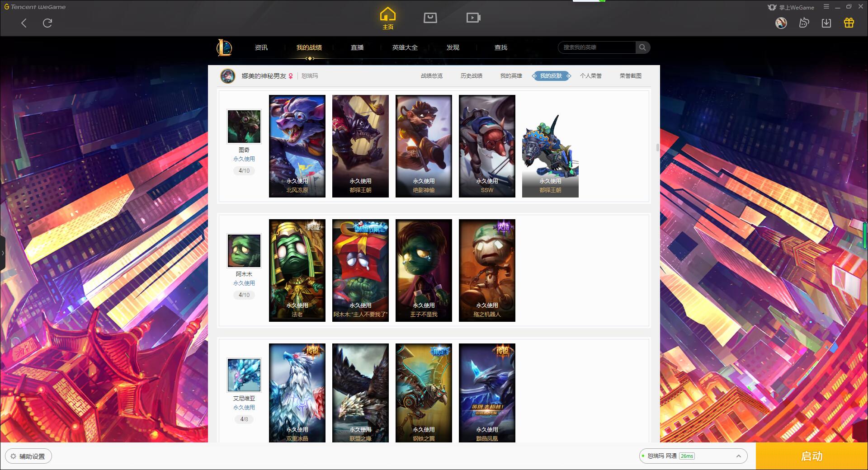Switch to 个人荣誉 section
This screenshot has height=470, width=868.
(591, 76)
